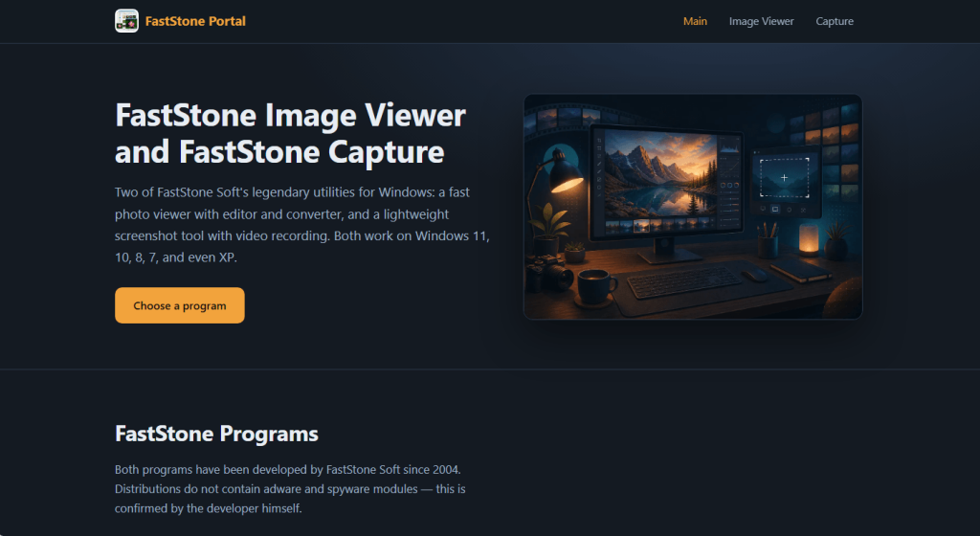Open the Capture navigation link
This screenshot has height=536, width=980.
point(835,21)
